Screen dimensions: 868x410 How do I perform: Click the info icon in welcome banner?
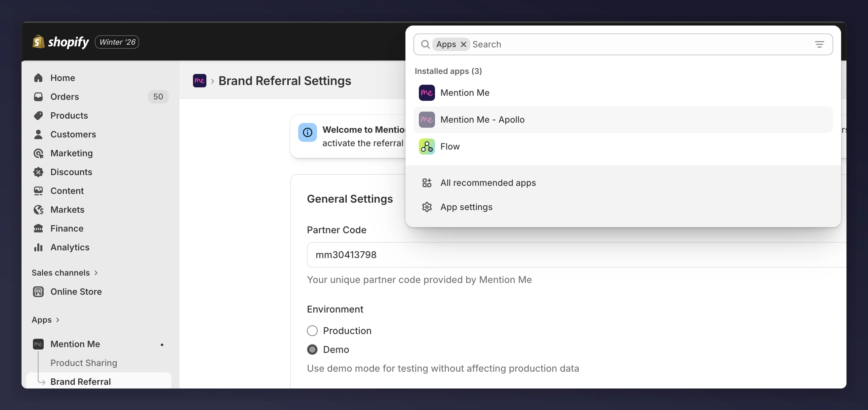coord(307,132)
